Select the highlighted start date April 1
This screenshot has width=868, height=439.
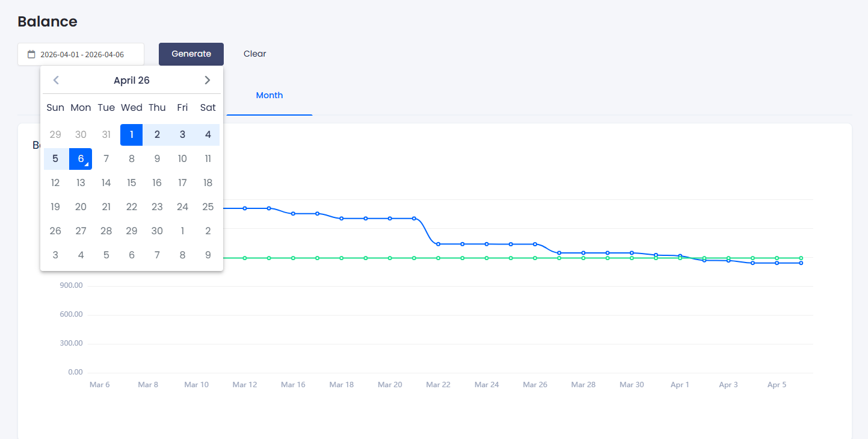pos(131,134)
